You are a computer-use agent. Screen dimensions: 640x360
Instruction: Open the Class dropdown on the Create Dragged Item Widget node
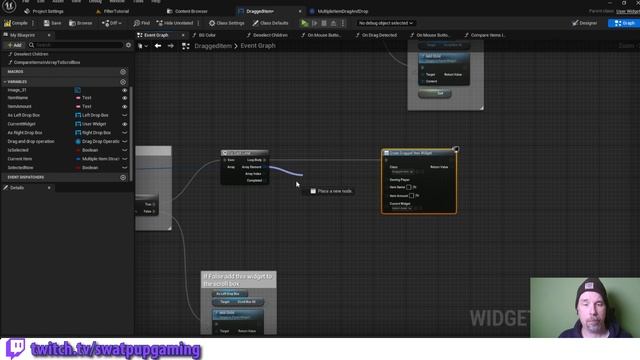pos(402,172)
